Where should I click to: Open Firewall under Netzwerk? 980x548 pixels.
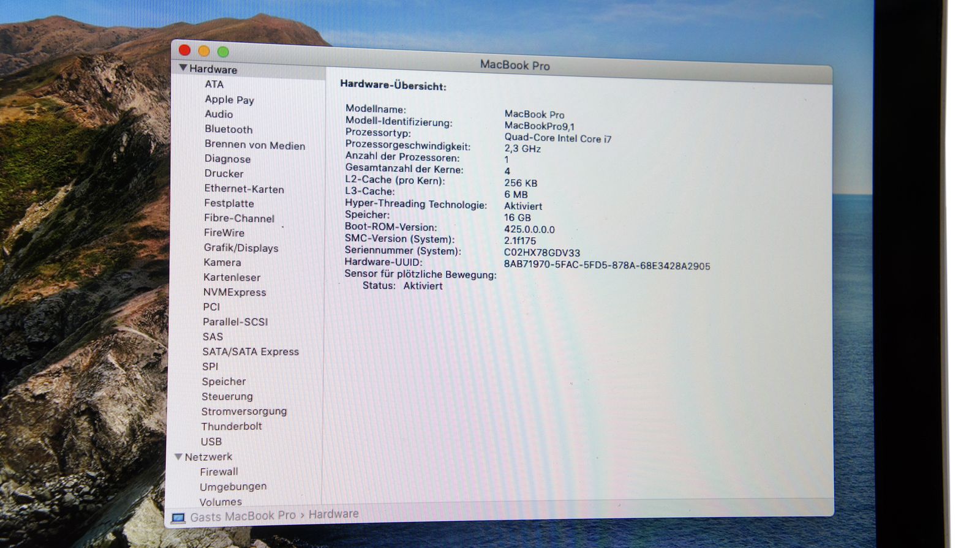pos(219,471)
